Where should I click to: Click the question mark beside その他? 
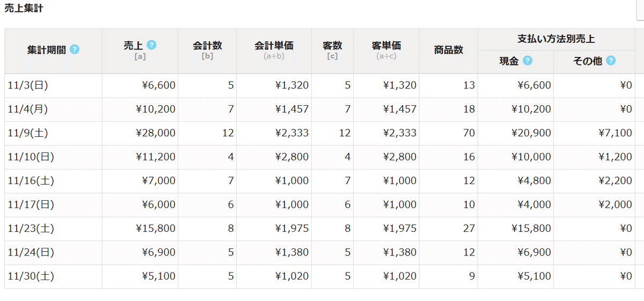pyautogui.click(x=611, y=61)
